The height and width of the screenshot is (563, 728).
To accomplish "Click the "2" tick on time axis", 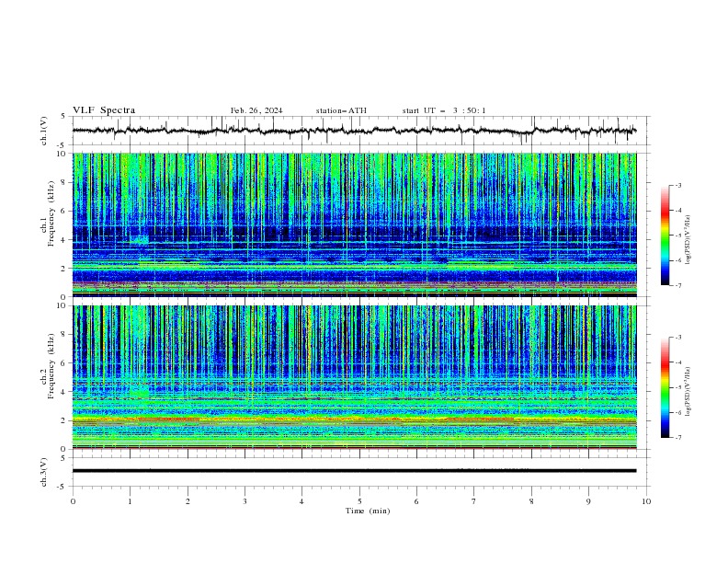I will point(188,501).
